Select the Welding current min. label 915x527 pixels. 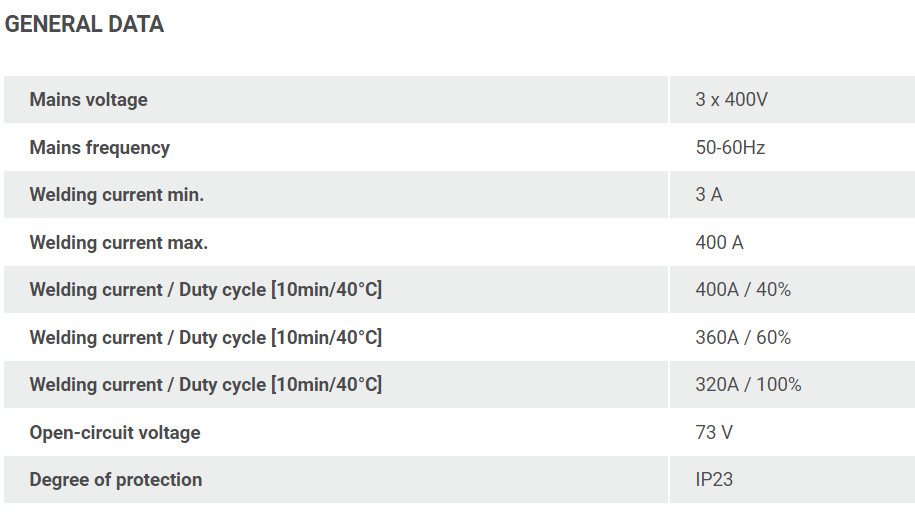(116, 195)
